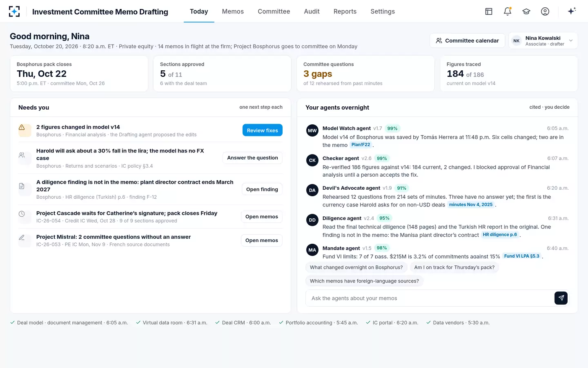Open the HR diligence p.6 citation
The image size is (588, 368).
[x=500, y=235]
